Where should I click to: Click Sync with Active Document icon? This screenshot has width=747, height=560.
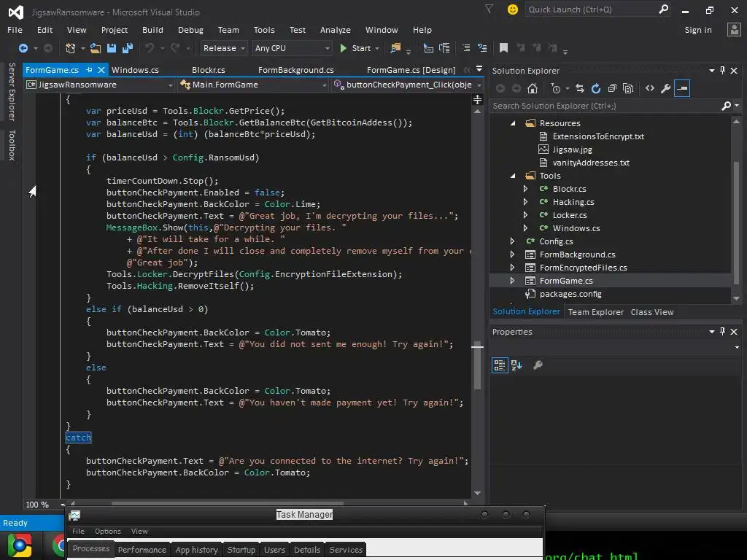pyautogui.click(x=579, y=88)
